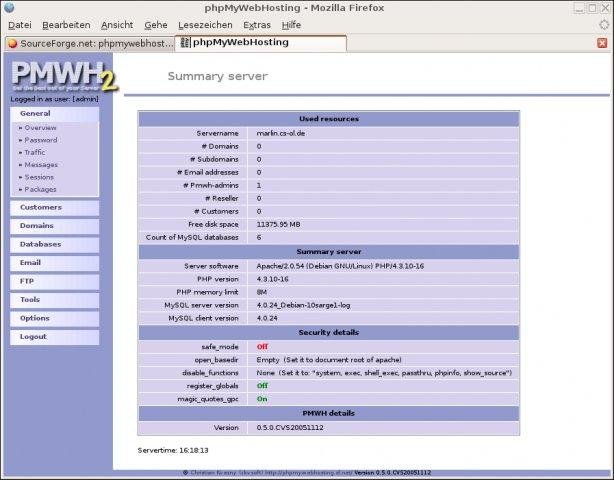The height and width of the screenshot is (480, 614).
Task: Open Sessions in sidebar
Action: pos(39,177)
